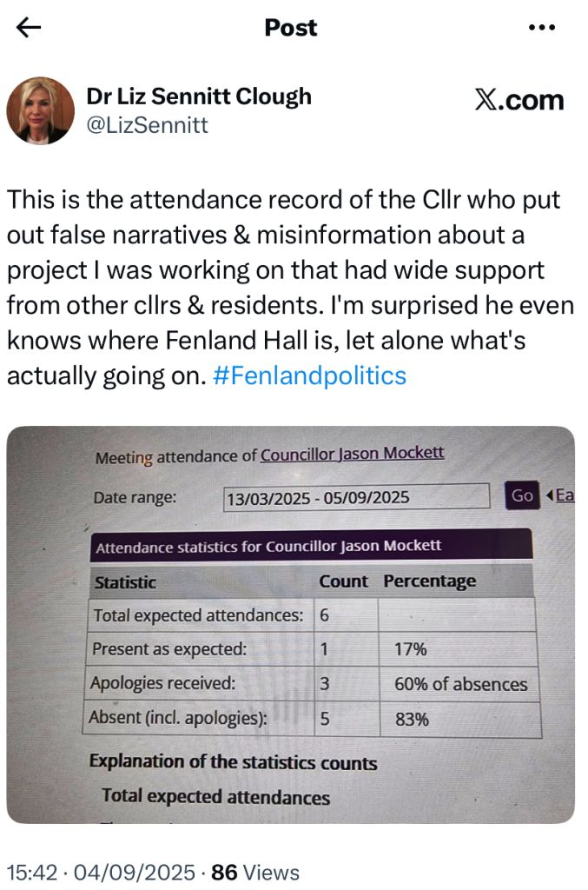Viewport: 588px width, 890px height.
Task: Open the three-dot more options menu
Action: pyautogui.click(x=541, y=28)
